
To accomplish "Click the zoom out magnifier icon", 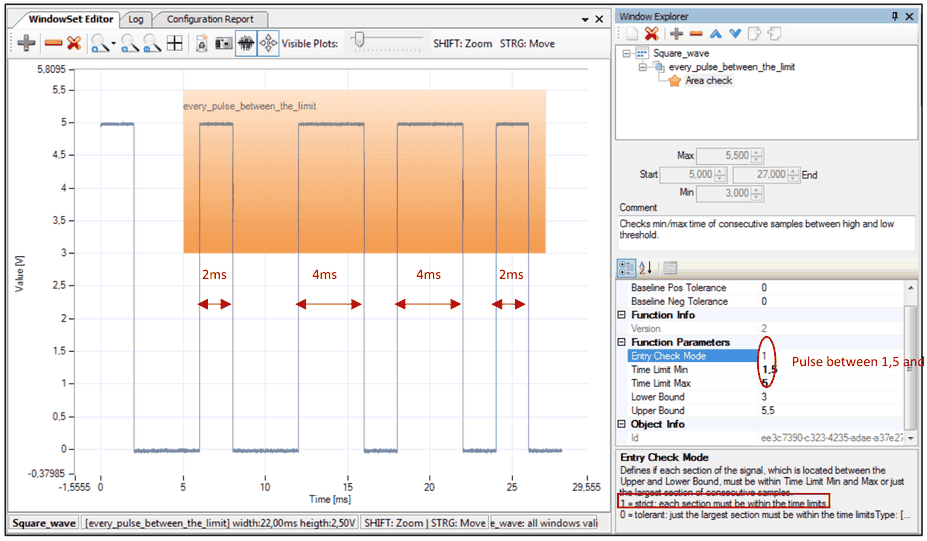I will 152,43.
